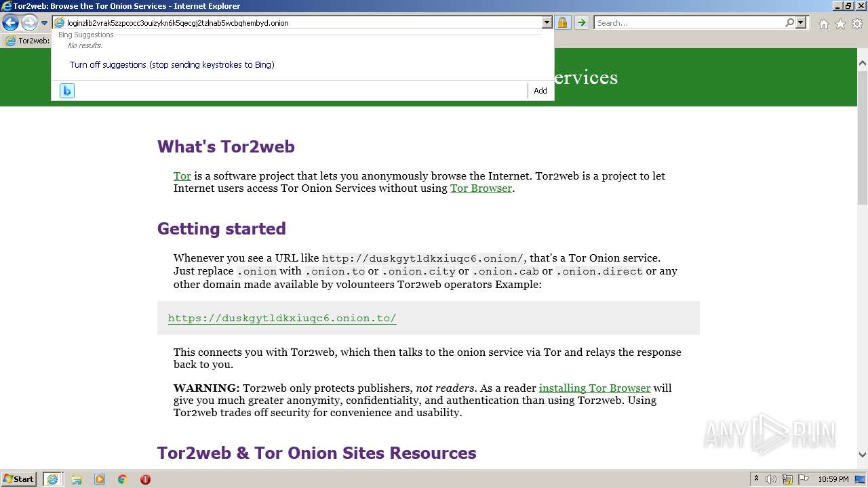Launch Chrome from the taskbar

coord(123,479)
